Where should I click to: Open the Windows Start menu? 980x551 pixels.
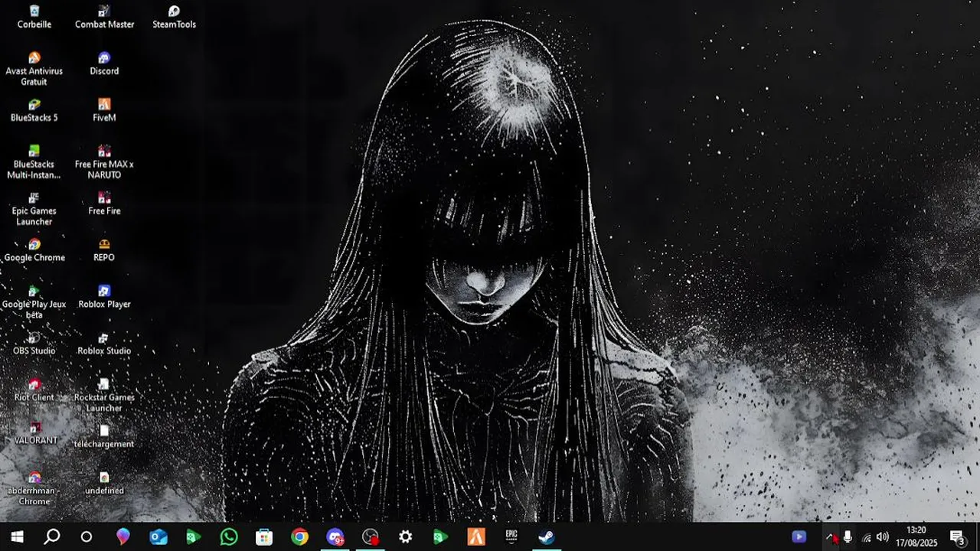point(17,536)
